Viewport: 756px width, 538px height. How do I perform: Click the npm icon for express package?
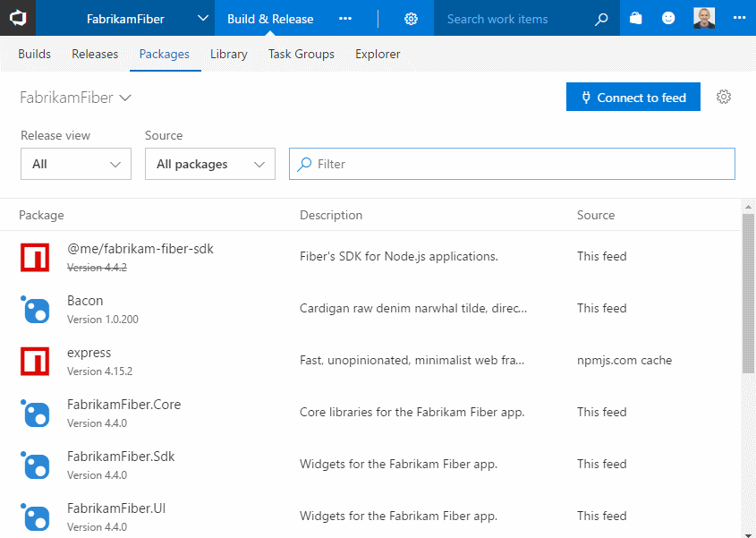pos(35,361)
